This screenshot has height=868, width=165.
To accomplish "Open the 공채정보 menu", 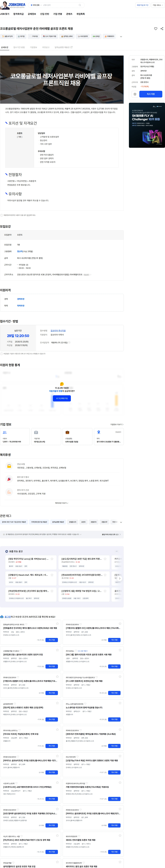I will coord(32,14).
